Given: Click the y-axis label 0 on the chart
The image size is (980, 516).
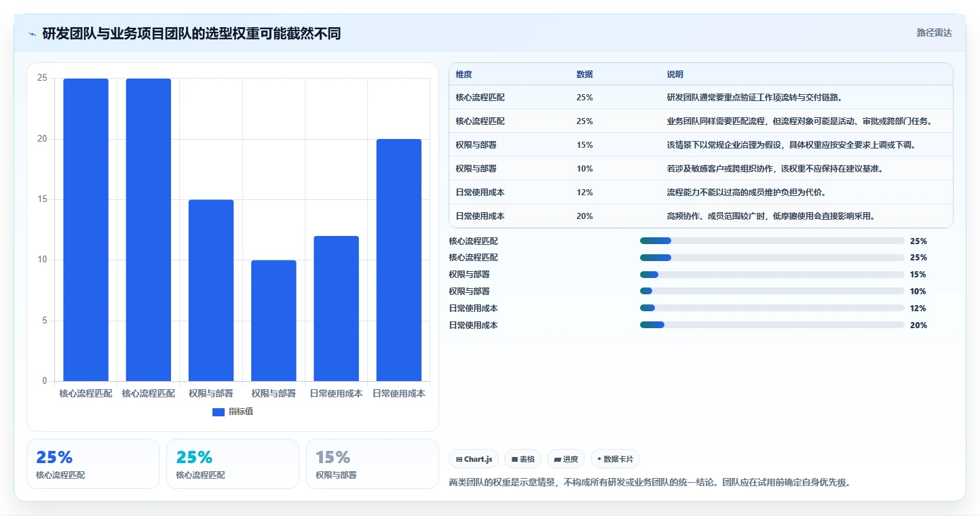Looking at the screenshot, I should click(45, 381).
